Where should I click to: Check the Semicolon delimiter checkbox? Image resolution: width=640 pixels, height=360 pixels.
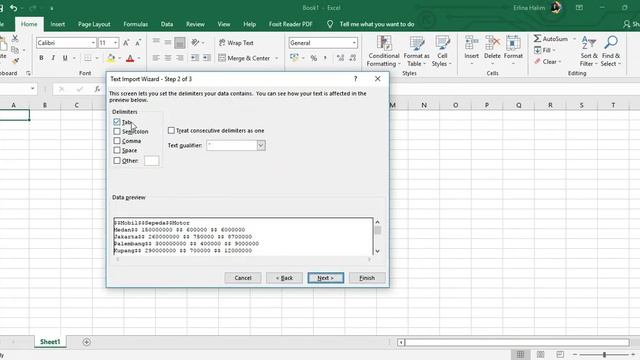click(x=117, y=131)
